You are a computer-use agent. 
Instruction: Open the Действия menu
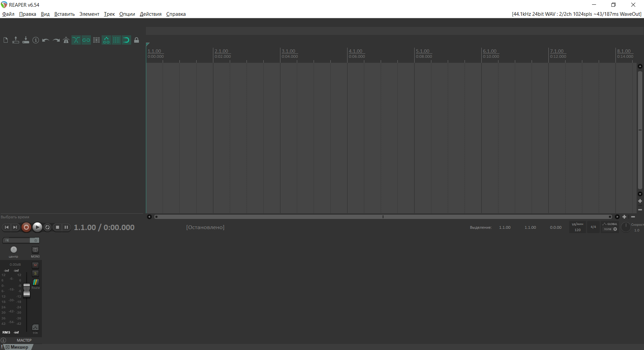[x=151, y=14]
